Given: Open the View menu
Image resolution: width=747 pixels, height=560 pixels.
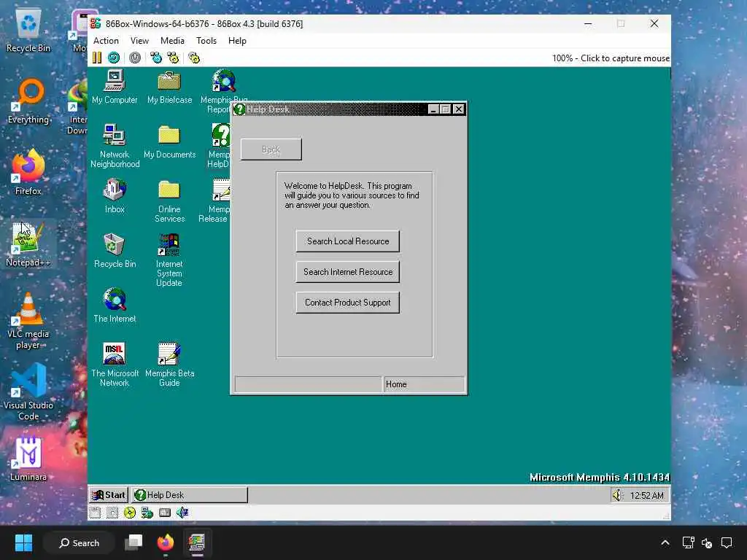Looking at the screenshot, I should point(139,41).
